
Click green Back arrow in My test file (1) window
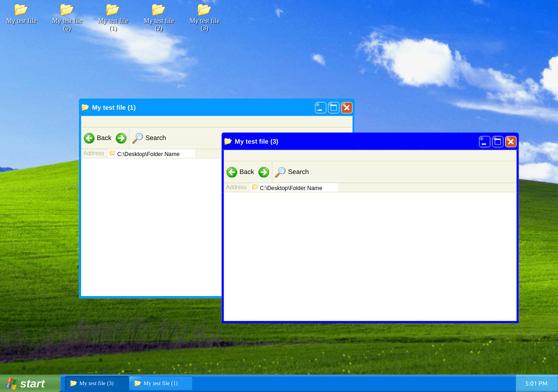[89, 138]
